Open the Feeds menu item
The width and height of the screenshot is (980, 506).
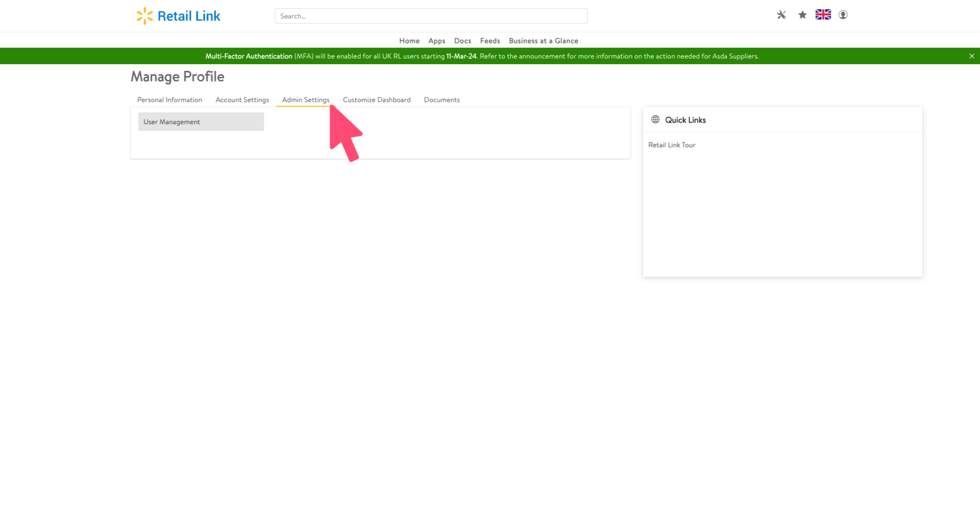click(x=490, y=41)
